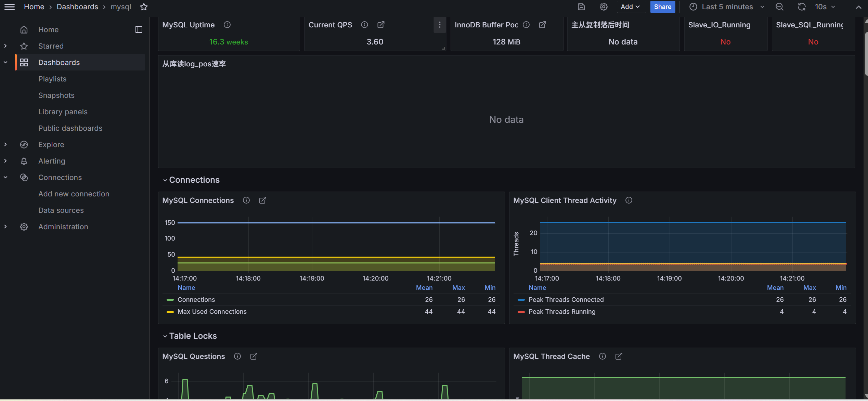This screenshot has height=401, width=868.
Task: Go to Dashboards breadcrumb link
Action: (77, 7)
